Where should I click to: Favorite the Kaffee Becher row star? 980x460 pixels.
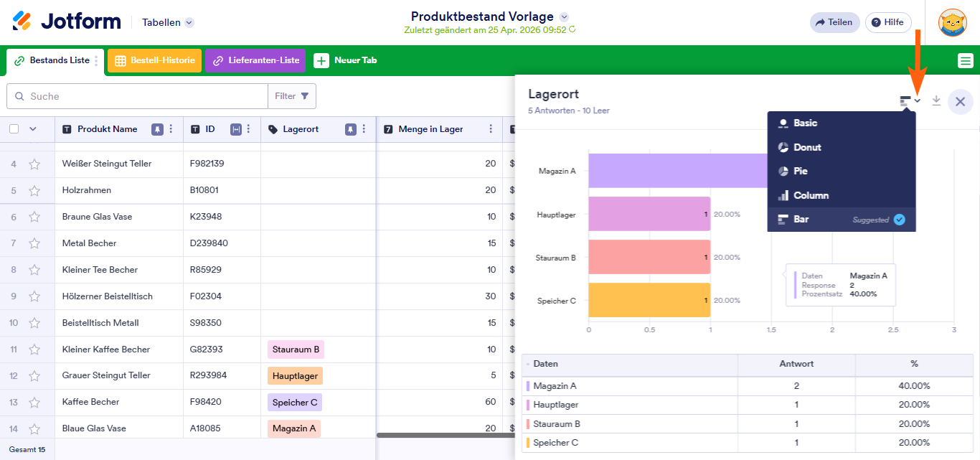pyautogui.click(x=34, y=402)
